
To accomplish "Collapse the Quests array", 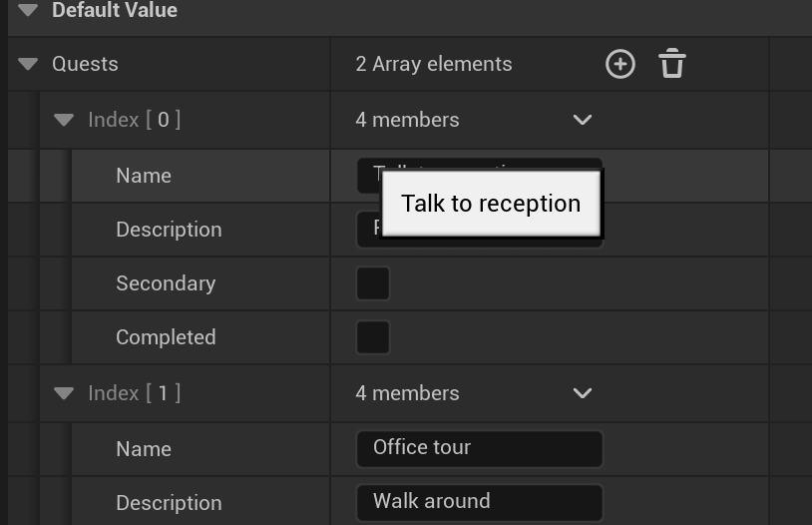I will (28, 64).
